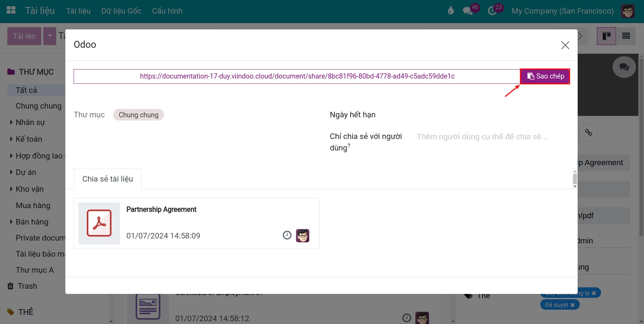Click the water drop icon in navbar
The height and width of the screenshot is (324, 644).
click(x=451, y=11)
